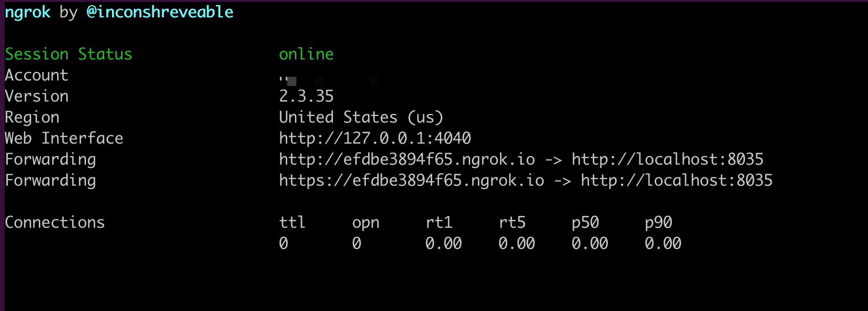This screenshot has width=868, height=311.
Task: Click the United States (us) region value
Action: click(361, 118)
